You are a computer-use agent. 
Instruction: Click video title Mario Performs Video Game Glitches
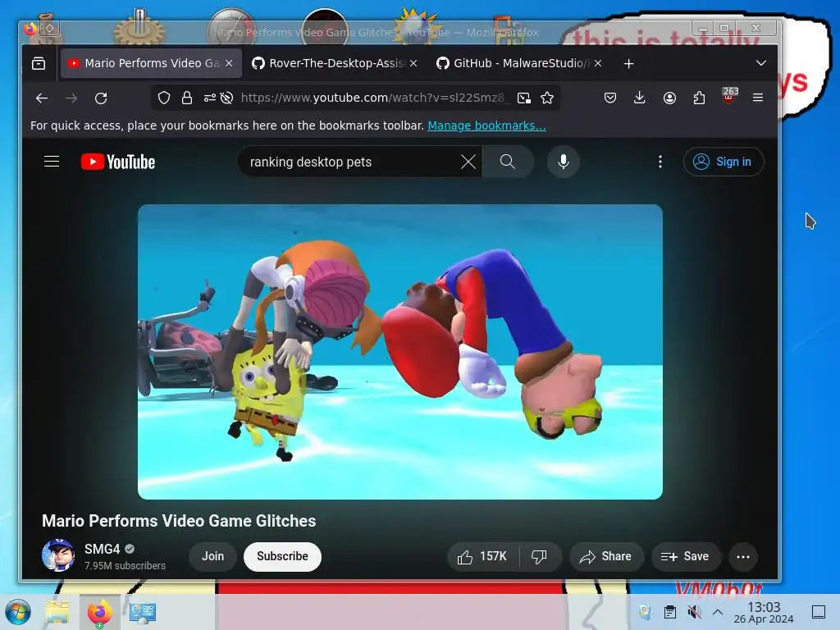pos(179,521)
